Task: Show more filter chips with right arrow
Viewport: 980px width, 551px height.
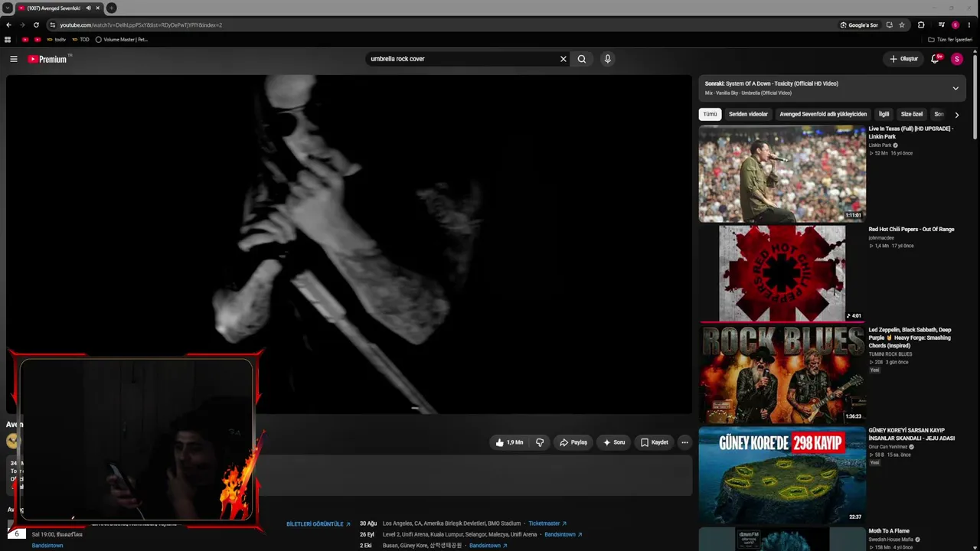Action: pyautogui.click(x=956, y=114)
